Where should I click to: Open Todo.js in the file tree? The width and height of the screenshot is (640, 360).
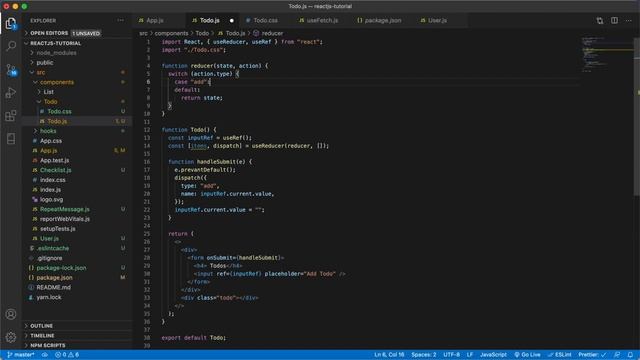57,121
